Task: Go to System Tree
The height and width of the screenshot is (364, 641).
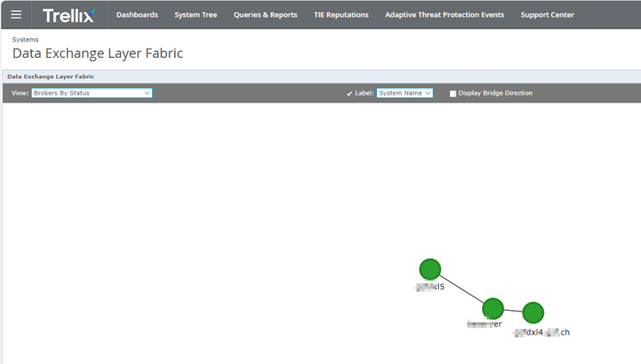Action: point(196,15)
